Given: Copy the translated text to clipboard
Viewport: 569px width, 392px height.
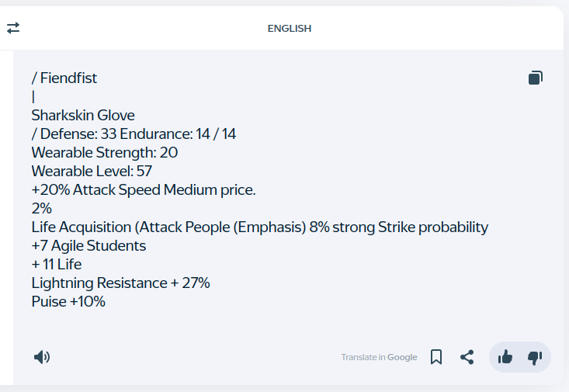Looking at the screenshot, I should coord(536,78).
